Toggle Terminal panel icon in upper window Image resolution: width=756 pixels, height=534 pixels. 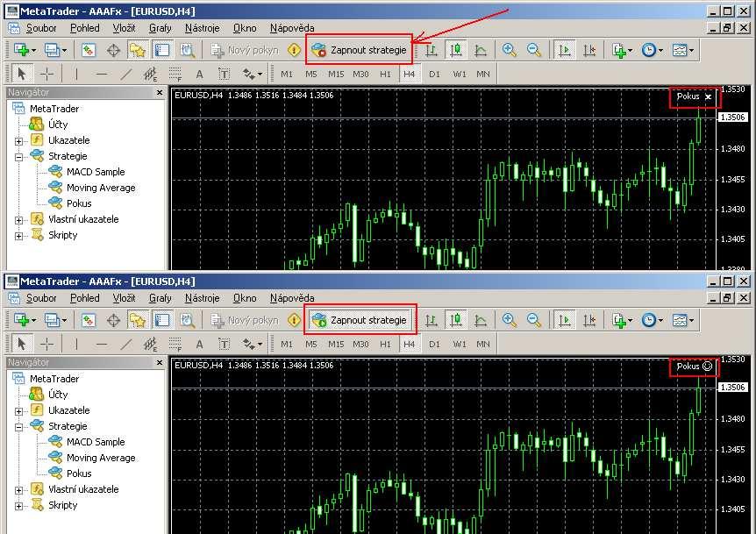(162, 50)
